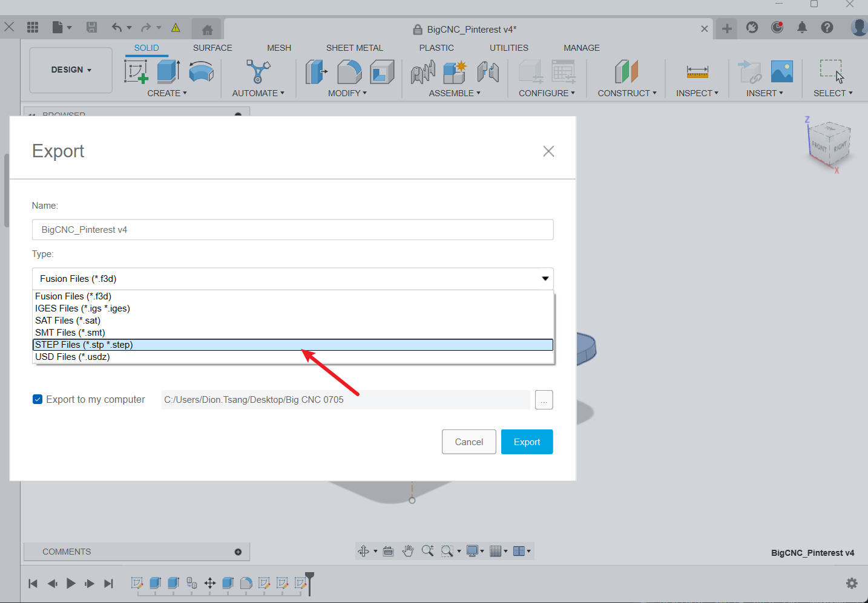Select the Pan hand tool
This screenshot has height=603, width=868.
click(x=408, y=551)
